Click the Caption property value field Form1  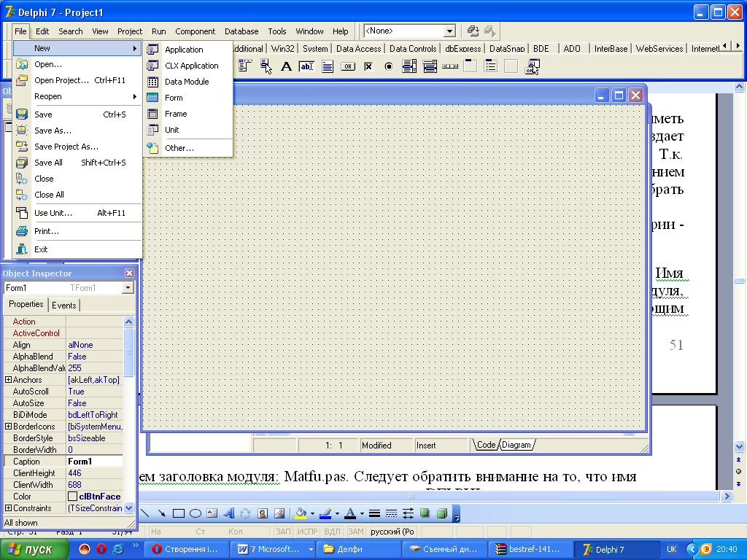94,461
